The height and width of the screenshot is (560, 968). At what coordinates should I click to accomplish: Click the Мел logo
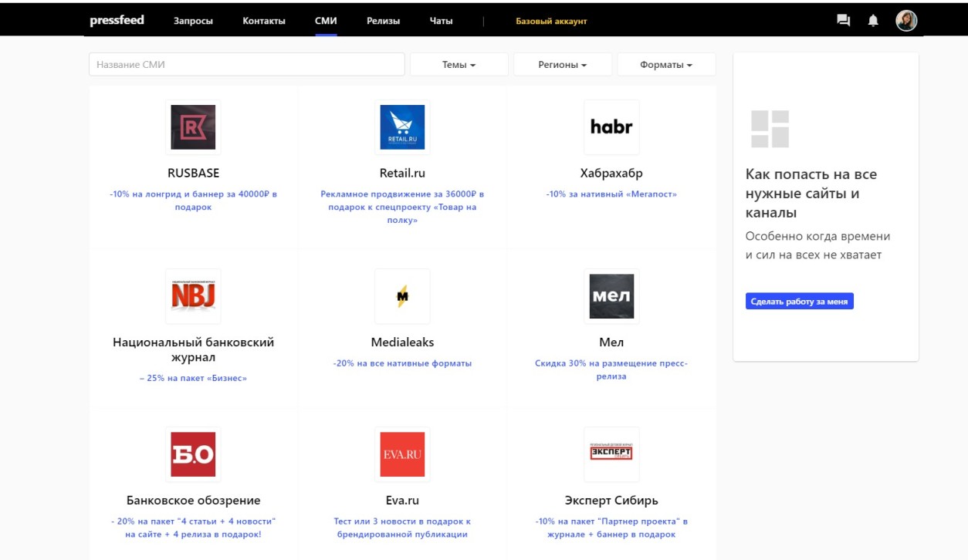[611, 296]
